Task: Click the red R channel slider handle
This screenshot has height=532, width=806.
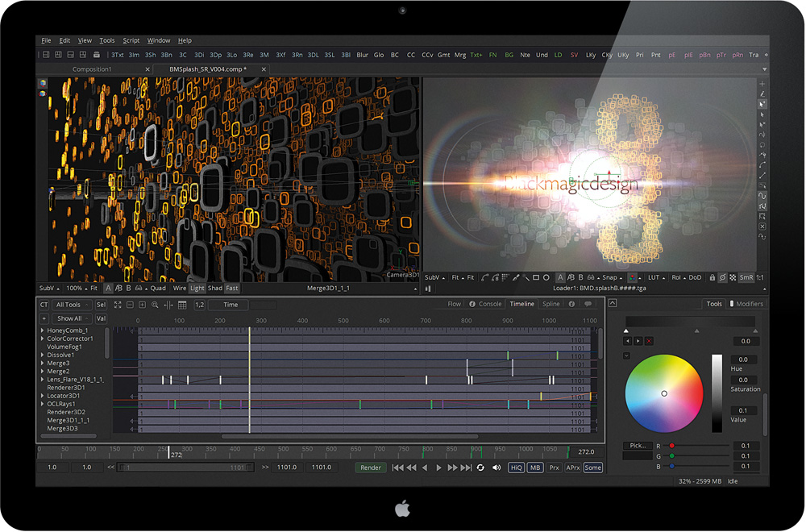Action: tap(672, 446)
